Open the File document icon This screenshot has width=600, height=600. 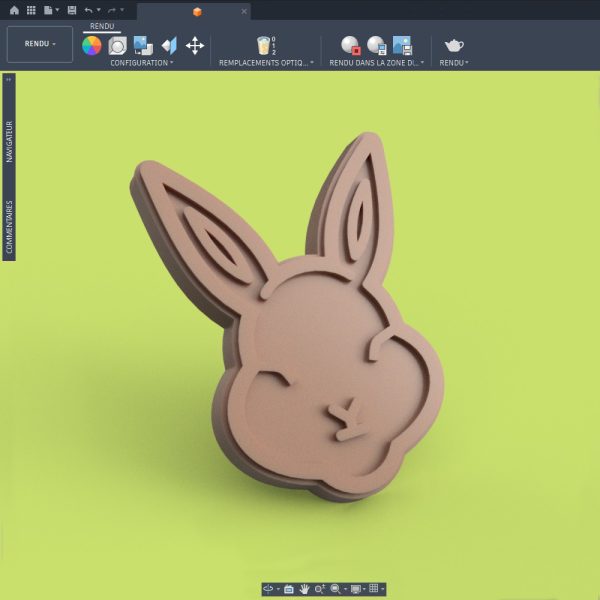pyautogui.click(x=48, y=10)
